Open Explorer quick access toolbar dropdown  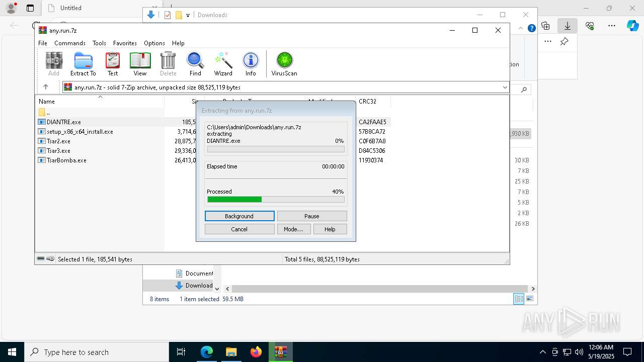(x=188, y=15)
